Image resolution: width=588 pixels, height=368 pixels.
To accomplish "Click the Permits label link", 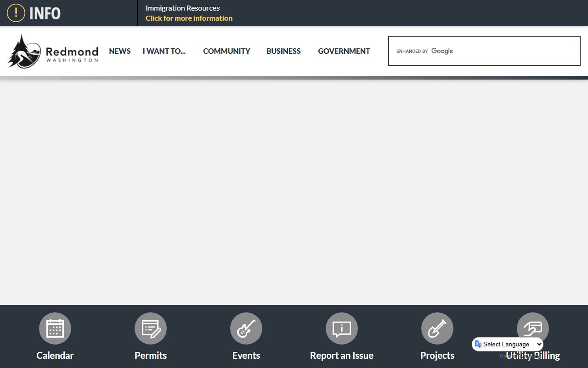I will click(x=151, y=356).
